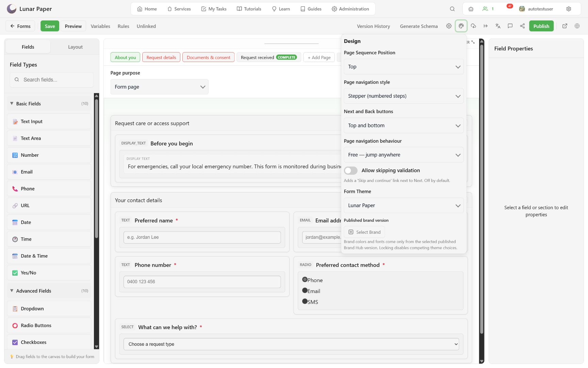Switch to the Layout tab
The width and height of the screenshot is (588, 368).
coord(75,47)
